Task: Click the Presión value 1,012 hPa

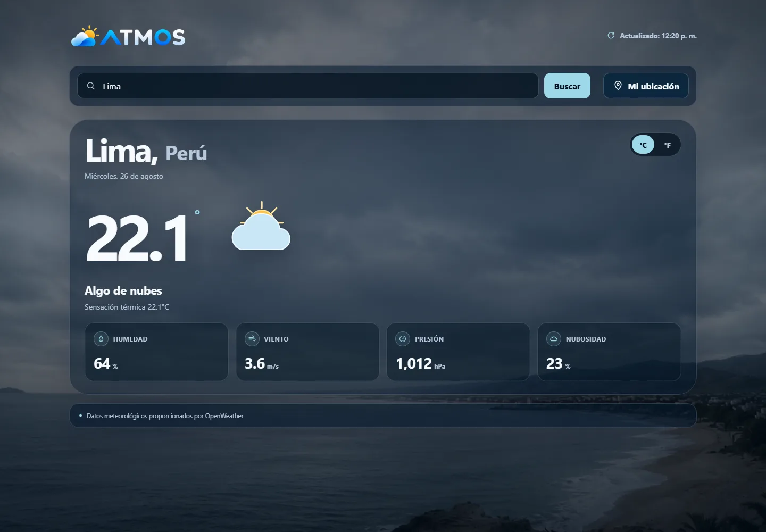Action: click(421, 364)
